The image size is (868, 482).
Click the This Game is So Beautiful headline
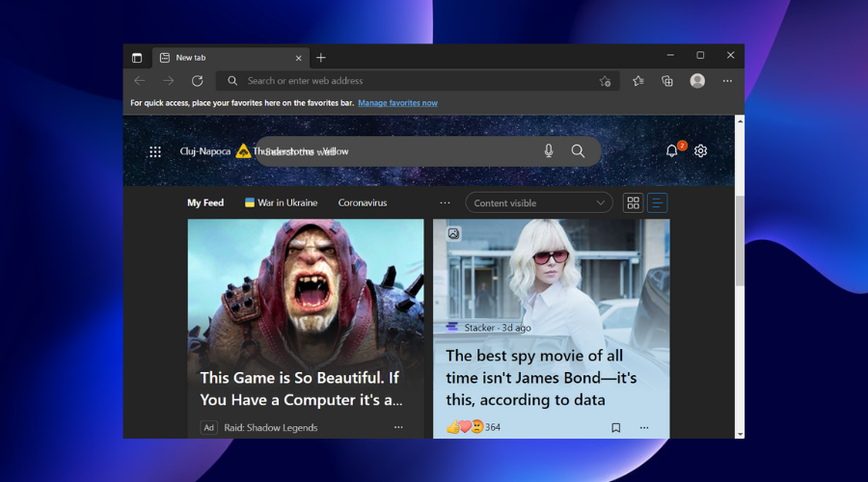point(301,389)
